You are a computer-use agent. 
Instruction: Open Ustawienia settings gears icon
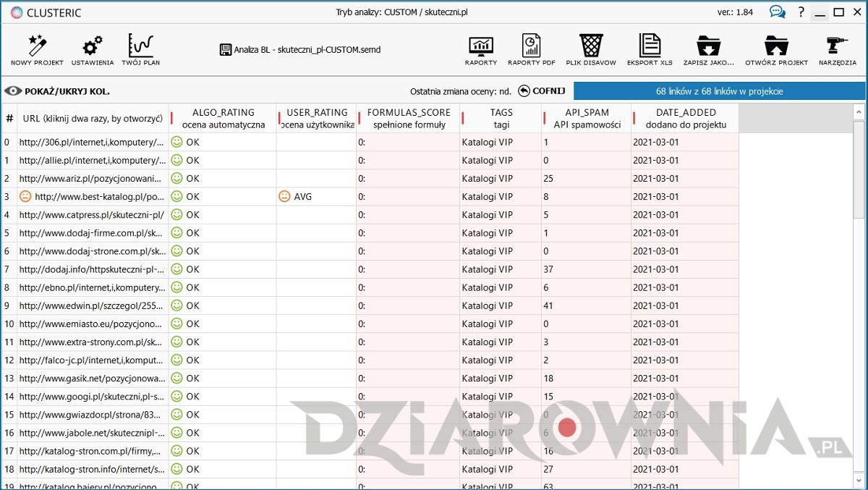(92, 48)
